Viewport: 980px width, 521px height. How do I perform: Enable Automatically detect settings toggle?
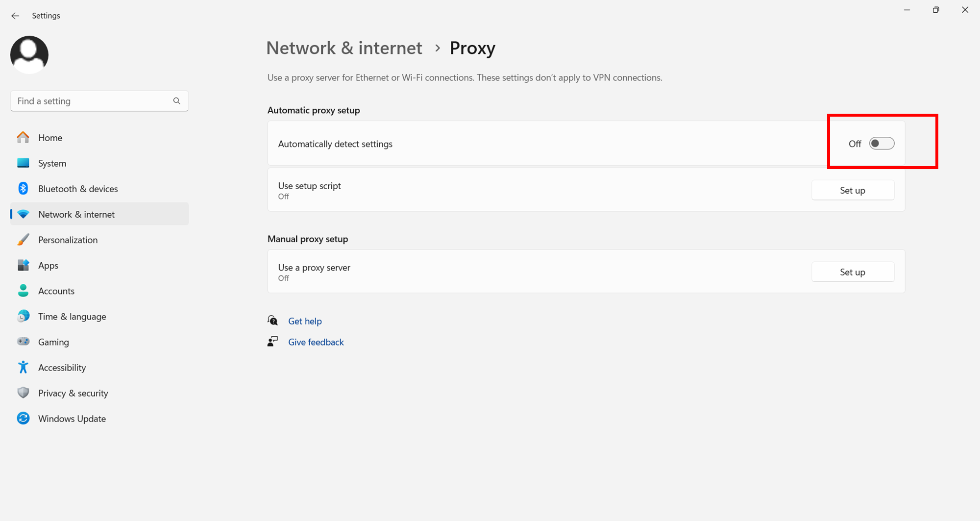[882, 144]
